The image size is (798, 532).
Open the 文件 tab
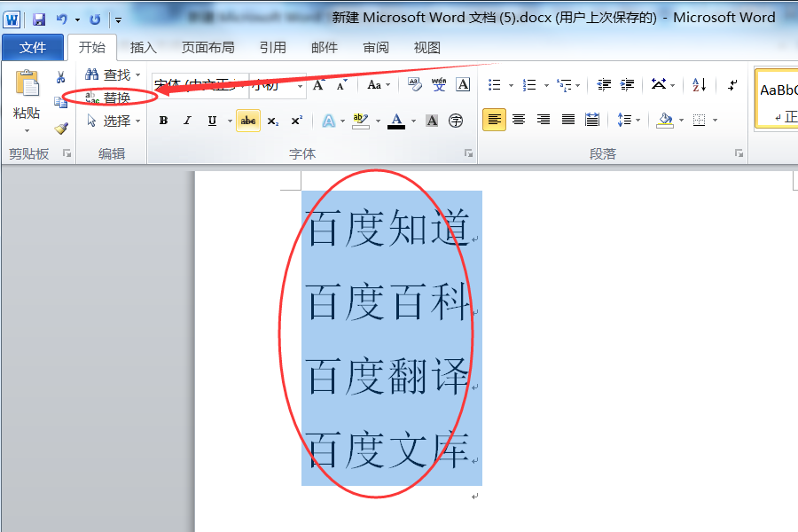pos(33,47)
